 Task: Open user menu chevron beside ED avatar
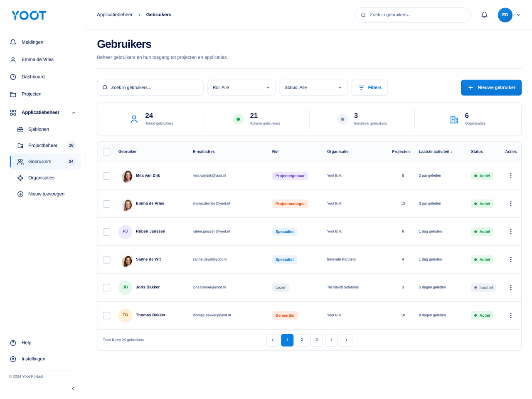pos(518,15)
